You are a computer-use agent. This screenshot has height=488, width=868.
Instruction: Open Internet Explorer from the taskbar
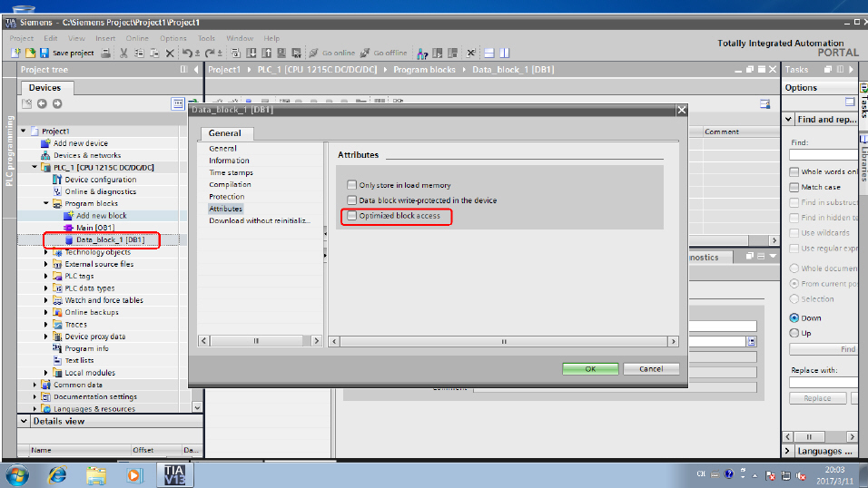coord(57,474)
